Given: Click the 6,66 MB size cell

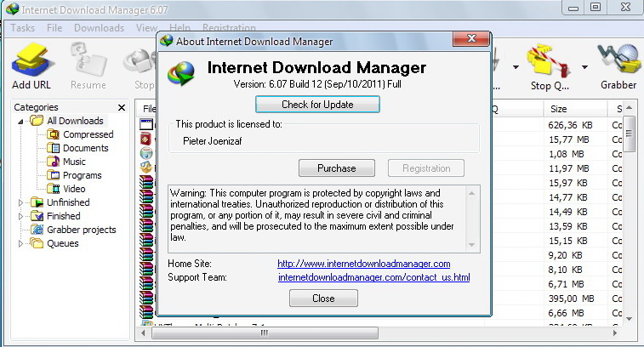Looking at the screenshot, I should coord(566,313).
